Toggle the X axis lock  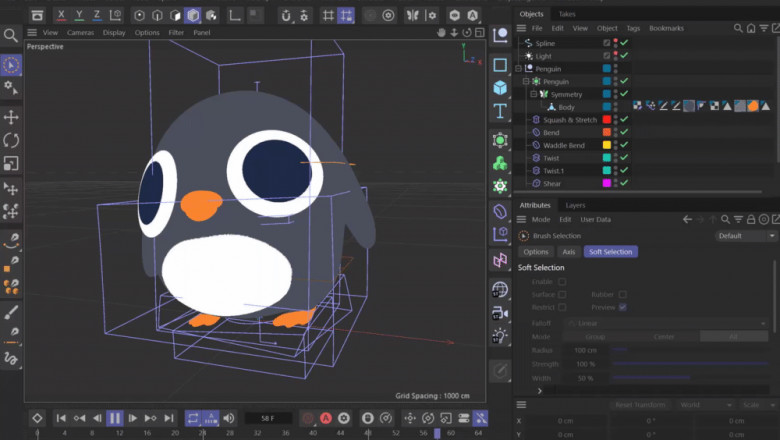coord(61,15)
